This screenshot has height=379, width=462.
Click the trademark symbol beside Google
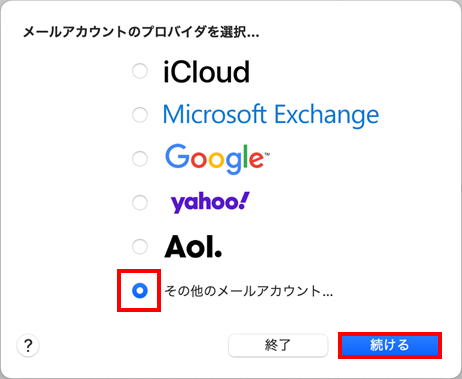pos(267,154)
